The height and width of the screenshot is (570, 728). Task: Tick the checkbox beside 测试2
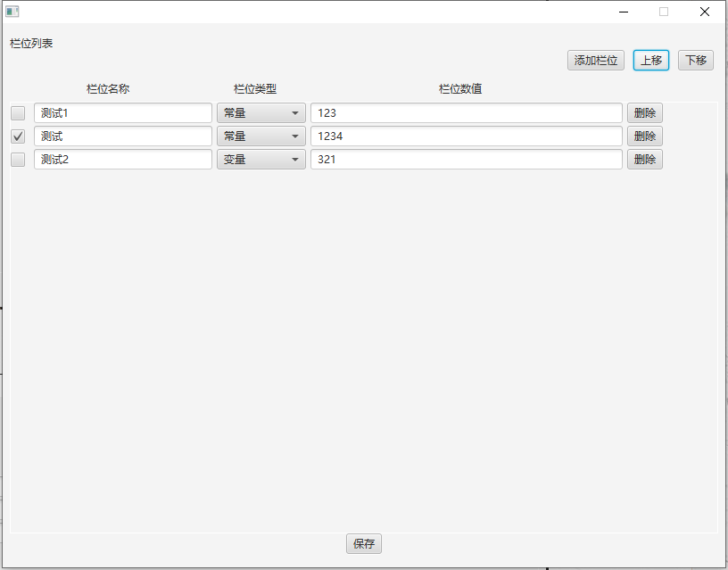[x=18, y=160]
